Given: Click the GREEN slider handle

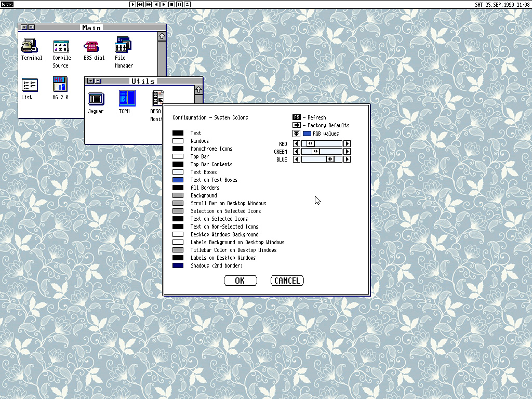Looking at the screenshot, I should pos(315,152).
